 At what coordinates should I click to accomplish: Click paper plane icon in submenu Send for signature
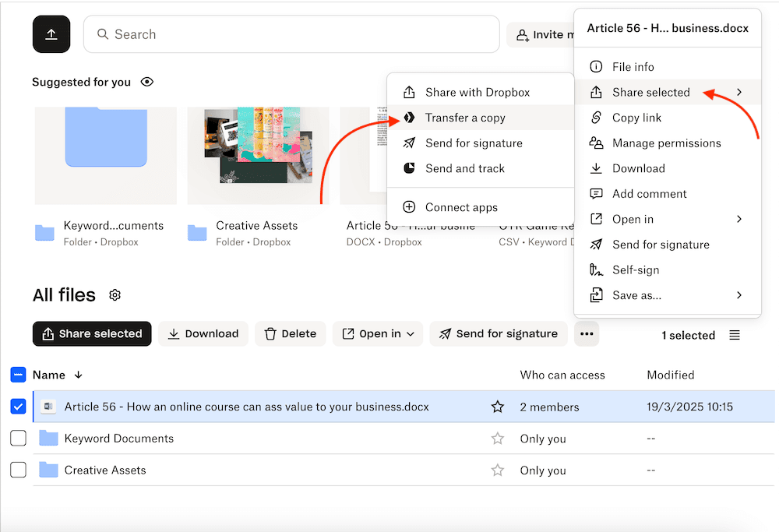pyautogui.click(x=409, y=143)
